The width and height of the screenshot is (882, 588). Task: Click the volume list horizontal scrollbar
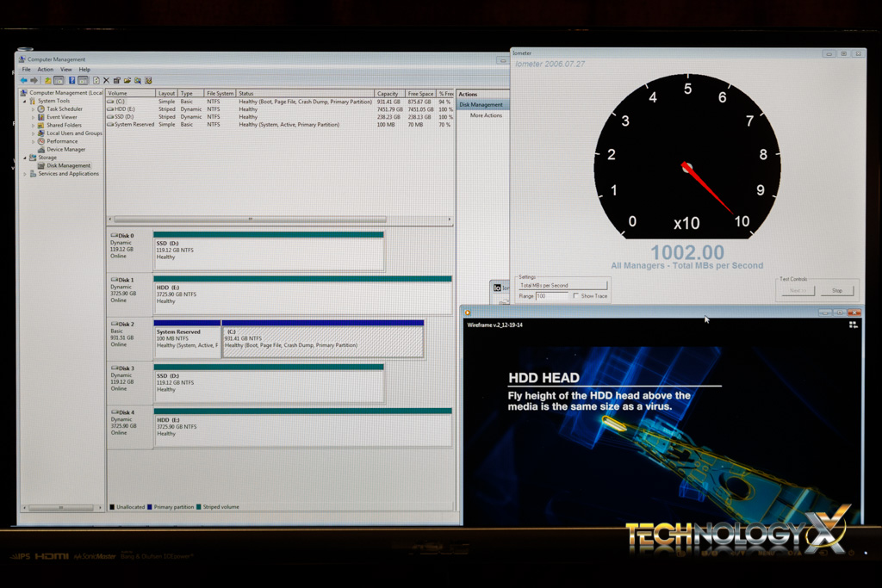point(250,220)
